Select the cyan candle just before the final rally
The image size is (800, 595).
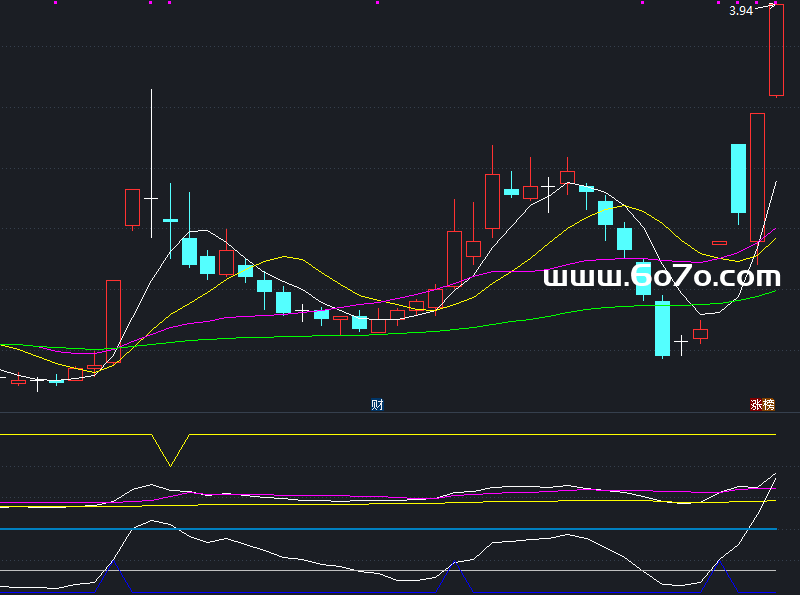[x=738, y=178]
